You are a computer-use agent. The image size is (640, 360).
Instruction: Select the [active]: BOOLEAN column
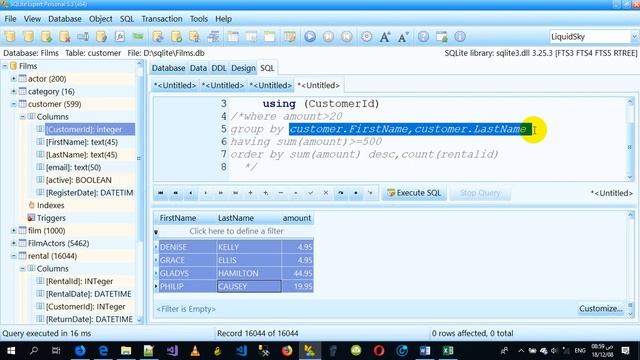coord(78,180)
